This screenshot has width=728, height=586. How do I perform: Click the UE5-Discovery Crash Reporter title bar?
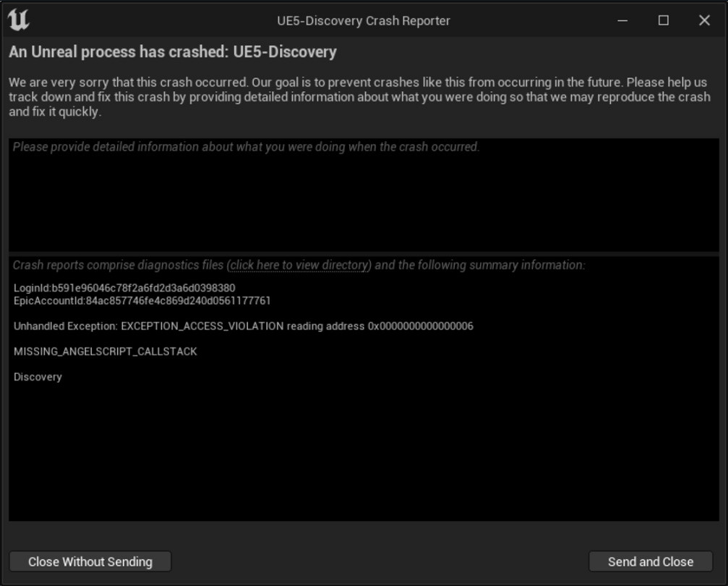(x=363, y=20)
